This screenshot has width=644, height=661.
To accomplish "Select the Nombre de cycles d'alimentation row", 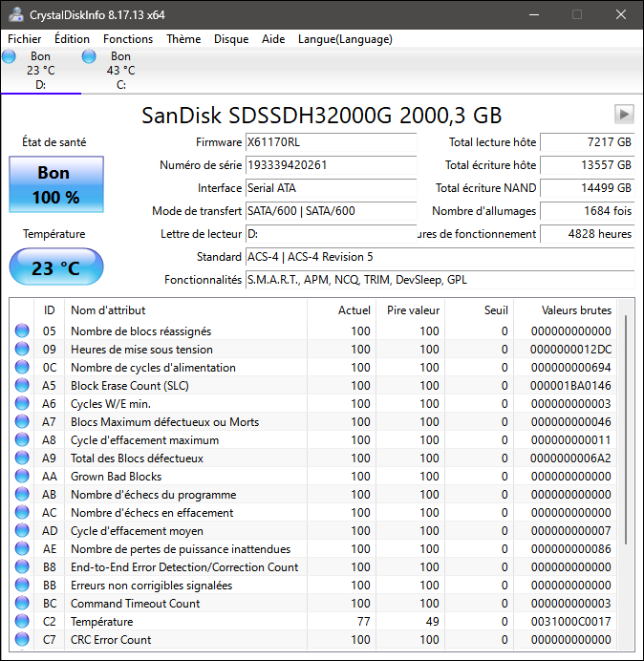I will click(x=313, y=367).
